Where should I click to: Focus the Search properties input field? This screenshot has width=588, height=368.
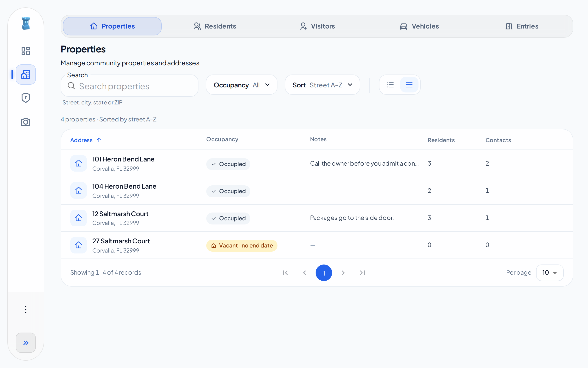130,86
